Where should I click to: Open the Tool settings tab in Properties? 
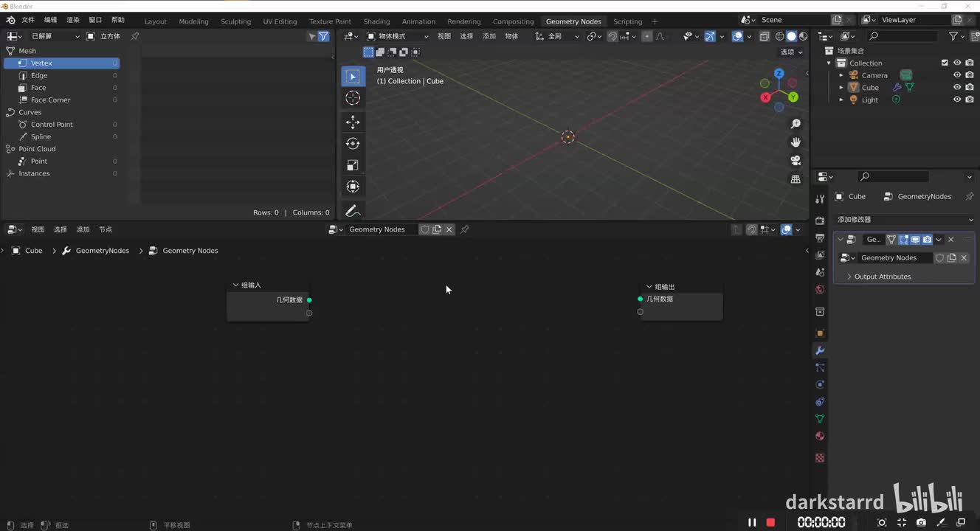pyautogui.click(x=820, y=199)
